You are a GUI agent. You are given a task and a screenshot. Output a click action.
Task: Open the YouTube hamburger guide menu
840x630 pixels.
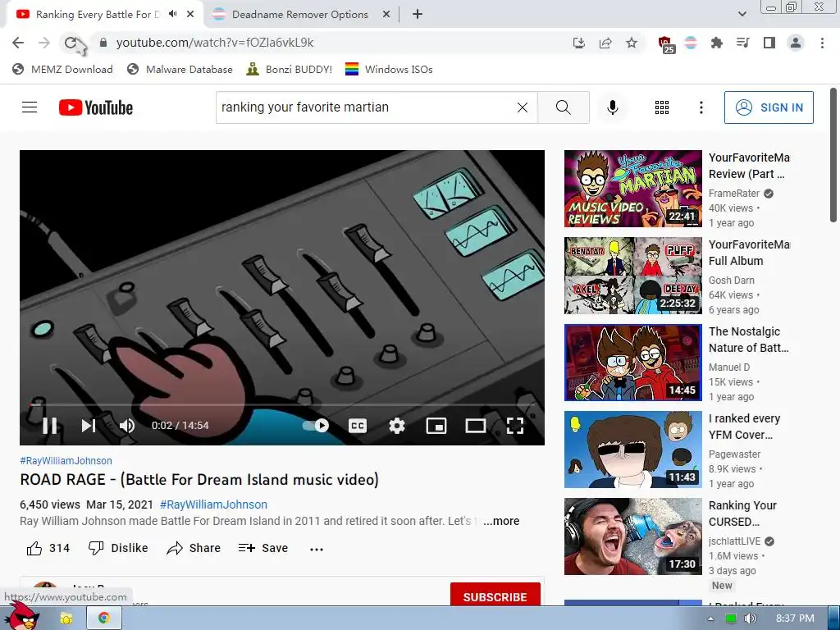tap(30, 107)
